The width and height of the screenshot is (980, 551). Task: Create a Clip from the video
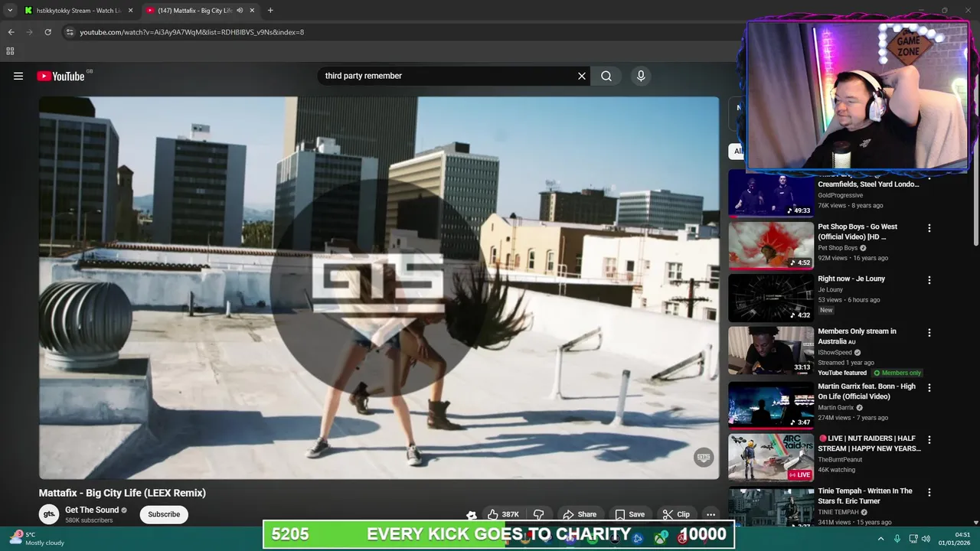click(676, 514)
